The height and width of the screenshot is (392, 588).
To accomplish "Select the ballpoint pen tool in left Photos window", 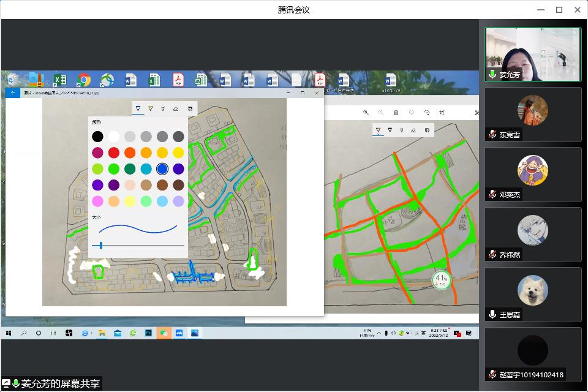I will point(138,108).
